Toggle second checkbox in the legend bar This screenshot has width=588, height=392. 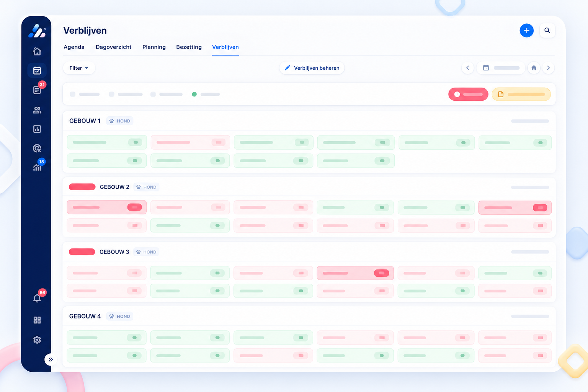click(x=111, y=94)
